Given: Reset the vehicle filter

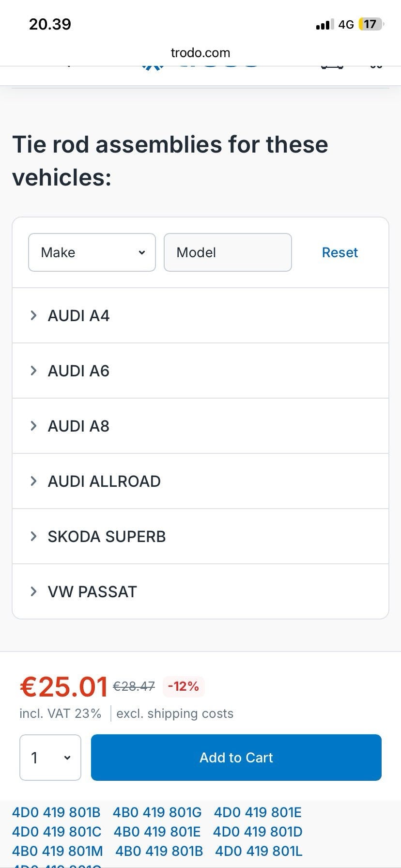Looking at the screenshot, I should pos(339,252).
